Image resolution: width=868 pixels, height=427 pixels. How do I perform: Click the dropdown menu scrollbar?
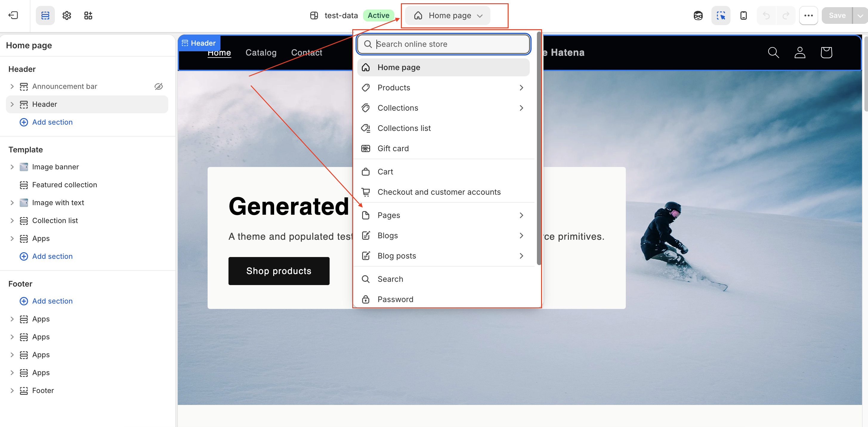(x=538, y=148)
